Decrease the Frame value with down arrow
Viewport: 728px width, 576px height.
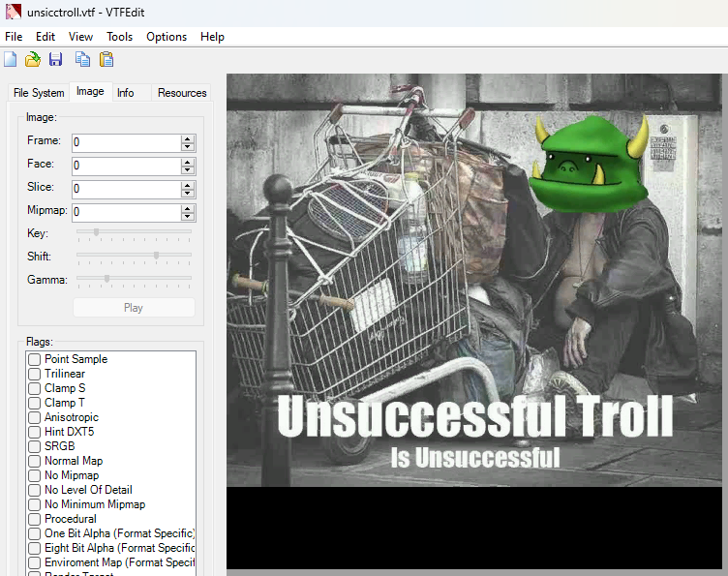[188, 147]
